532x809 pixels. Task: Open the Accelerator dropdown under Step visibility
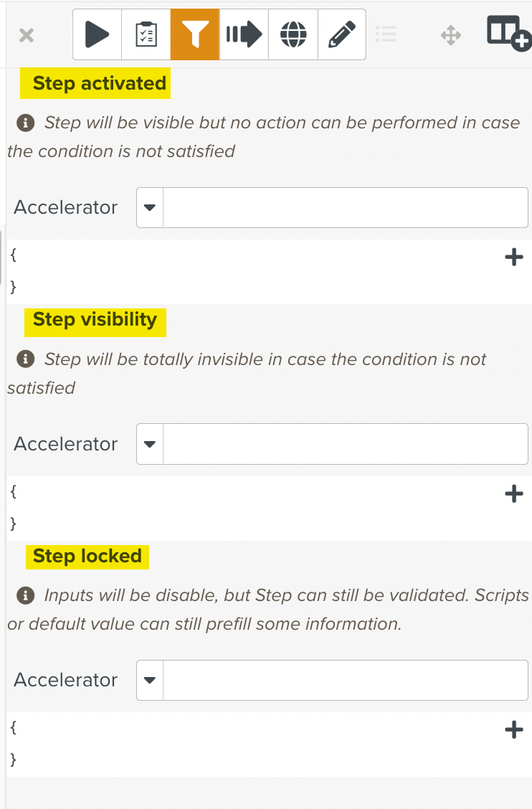[149, 444]
